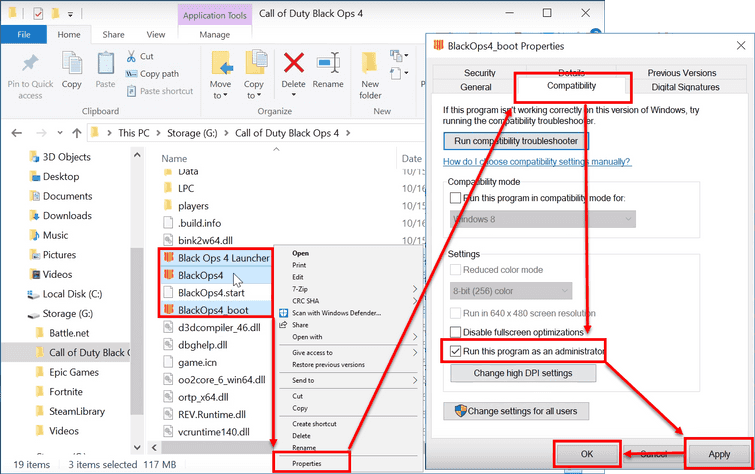Open the 8-bit (256) color dropdown
Screen dimensions: 755x474
pyautogui.click(x=511, y=291)
